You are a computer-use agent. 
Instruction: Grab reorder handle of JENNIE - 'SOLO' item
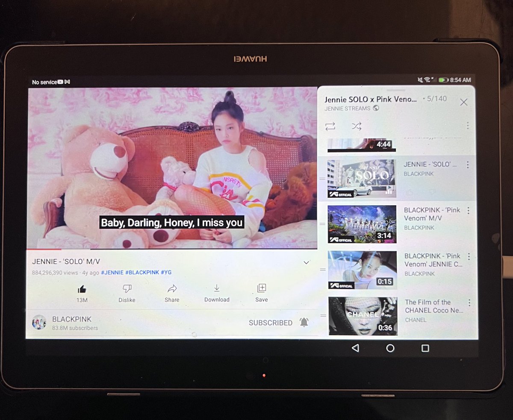(x=322, y=179)
